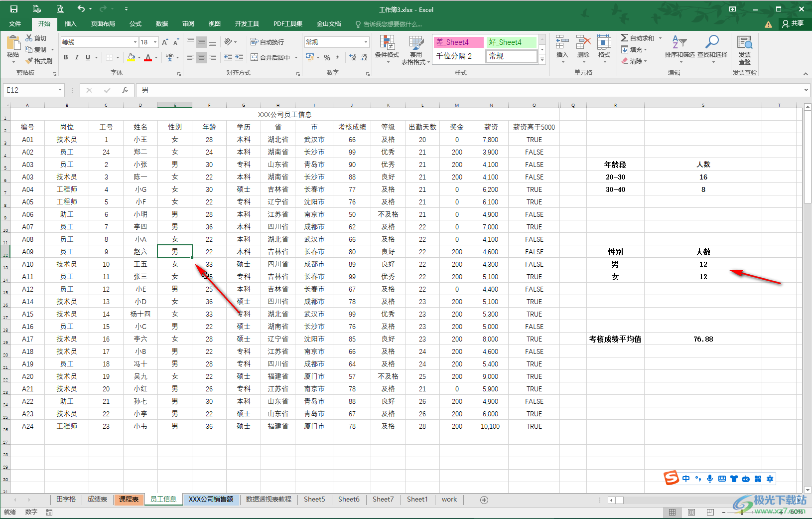The width and height of the screenshot is (812, 519).
Task: Click merge and center (合并后居中)
Action: coord(271,57)
